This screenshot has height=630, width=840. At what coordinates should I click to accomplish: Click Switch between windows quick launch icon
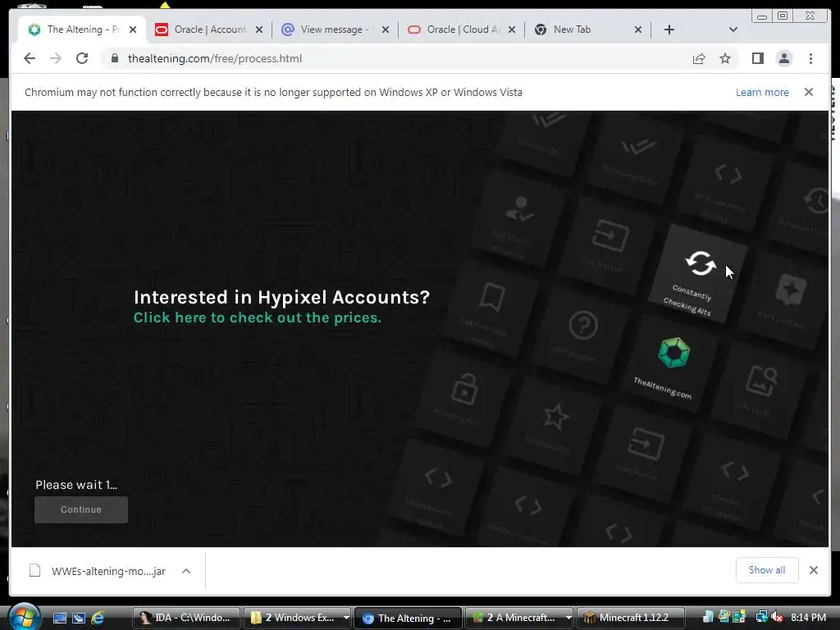(x=79, y=618)
